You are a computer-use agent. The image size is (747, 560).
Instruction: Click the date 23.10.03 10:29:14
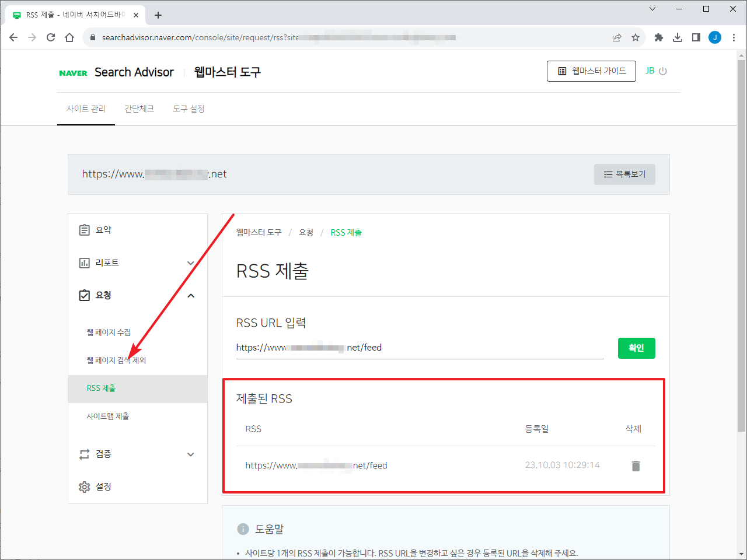[562, 465]
